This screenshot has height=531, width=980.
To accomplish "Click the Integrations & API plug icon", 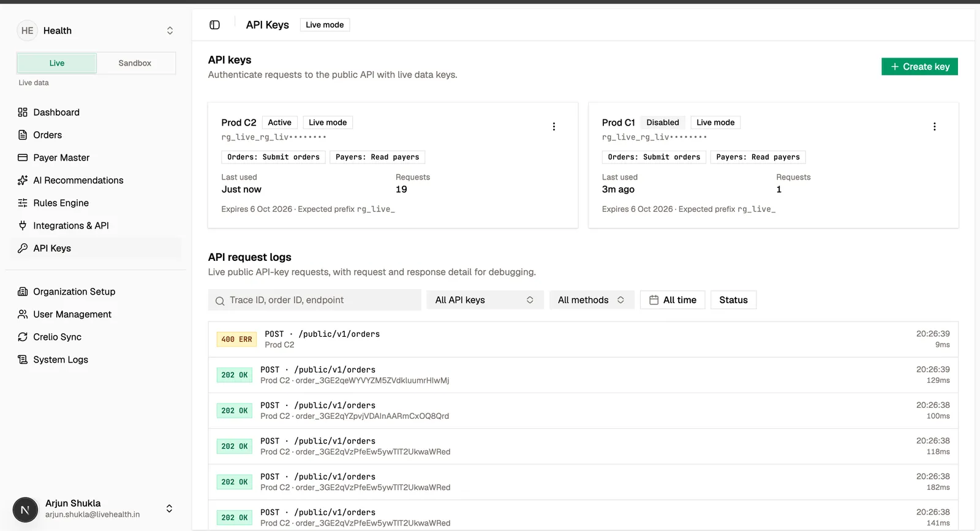I will (x=23, y=225).
